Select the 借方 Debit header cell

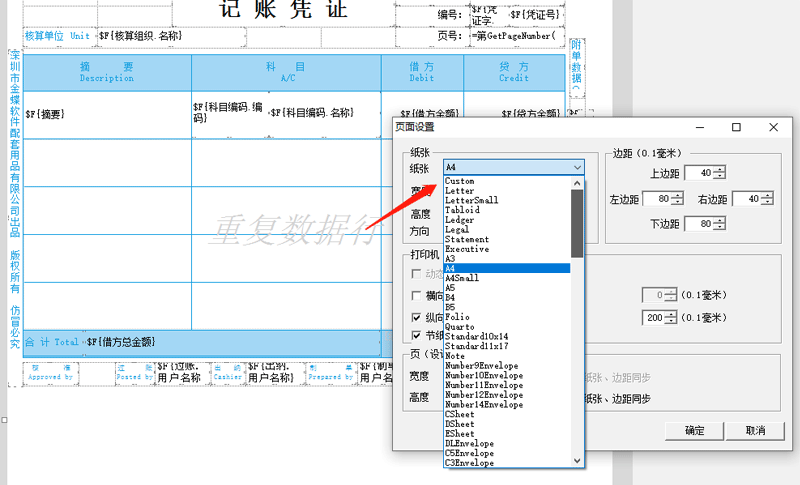pyautogui.click(x=422, y=72)
